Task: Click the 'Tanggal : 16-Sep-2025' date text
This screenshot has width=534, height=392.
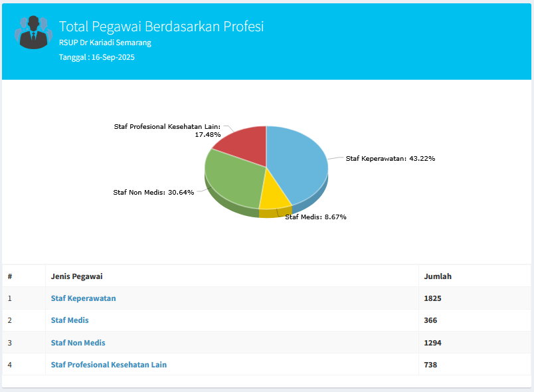Action: [97, 57]
